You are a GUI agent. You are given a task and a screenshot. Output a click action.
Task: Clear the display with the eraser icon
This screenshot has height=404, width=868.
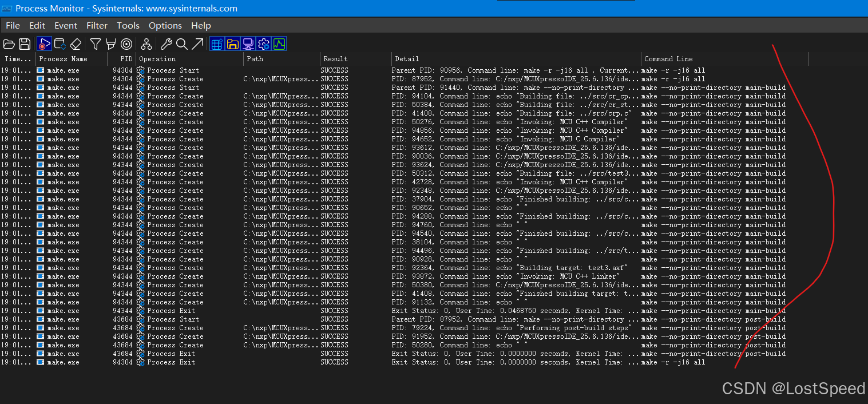pos(76,44)
